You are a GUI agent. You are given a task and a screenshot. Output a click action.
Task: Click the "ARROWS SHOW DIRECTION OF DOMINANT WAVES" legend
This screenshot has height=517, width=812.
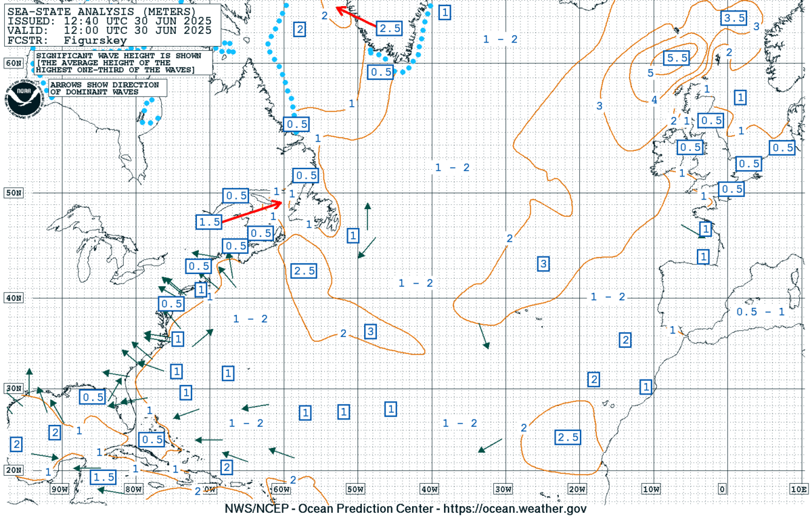pos(107,88)
